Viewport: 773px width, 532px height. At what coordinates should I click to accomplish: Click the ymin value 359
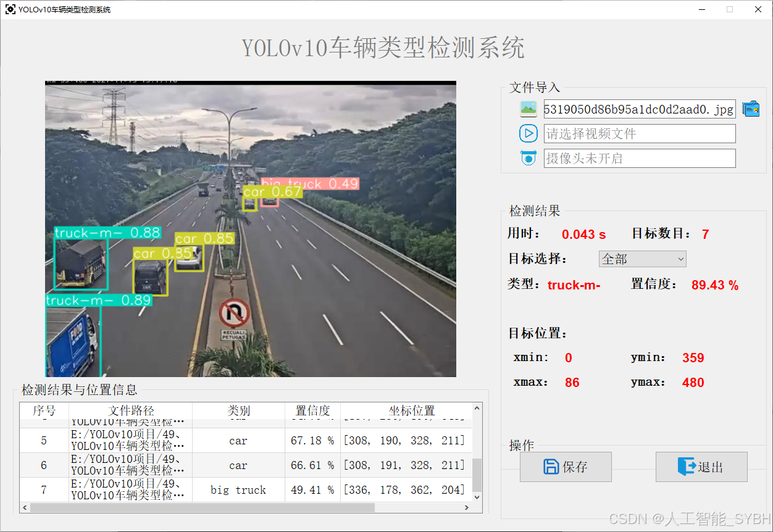coord(693,358)
